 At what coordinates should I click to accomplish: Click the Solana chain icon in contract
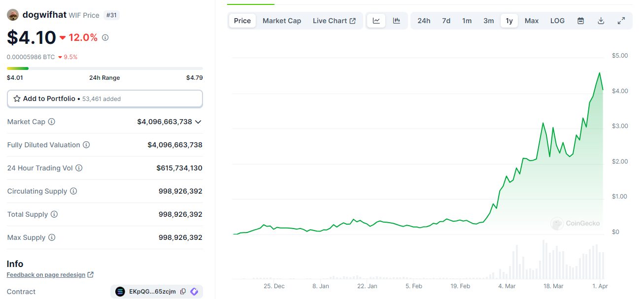pos(120,292)
